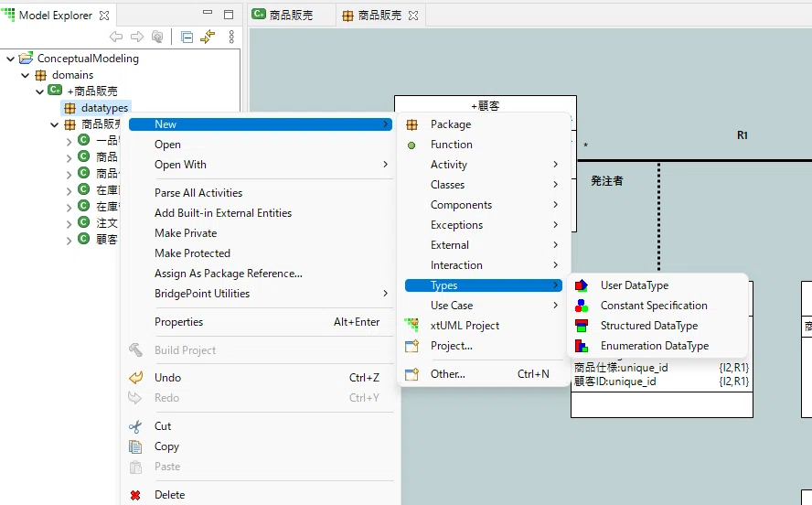The image size is (812, 505).
Task: Click the Structured DataType icon
Action: 581,326
